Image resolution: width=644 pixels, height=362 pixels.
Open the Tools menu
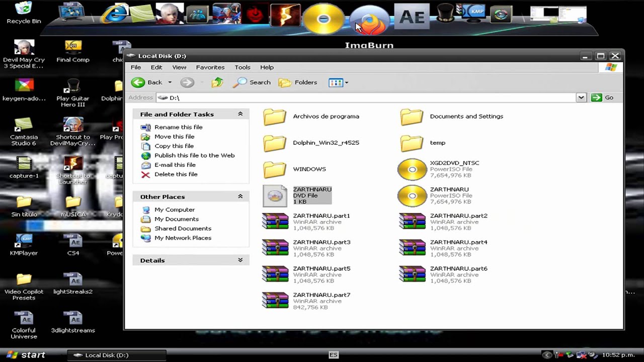242,67
